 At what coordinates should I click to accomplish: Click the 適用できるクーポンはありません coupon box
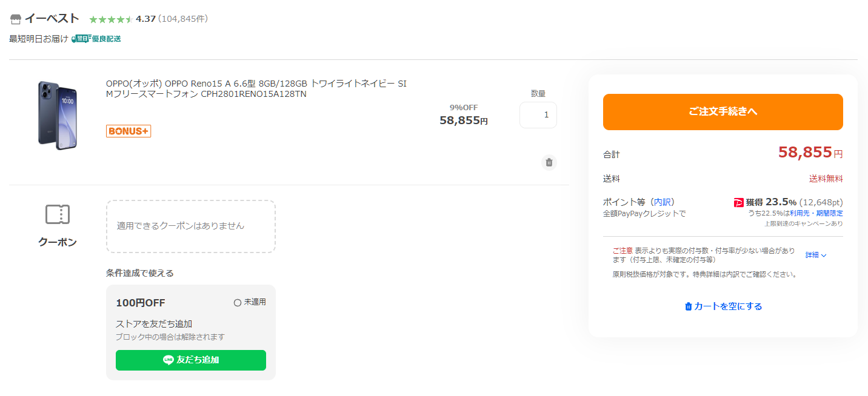click(191, 226)
